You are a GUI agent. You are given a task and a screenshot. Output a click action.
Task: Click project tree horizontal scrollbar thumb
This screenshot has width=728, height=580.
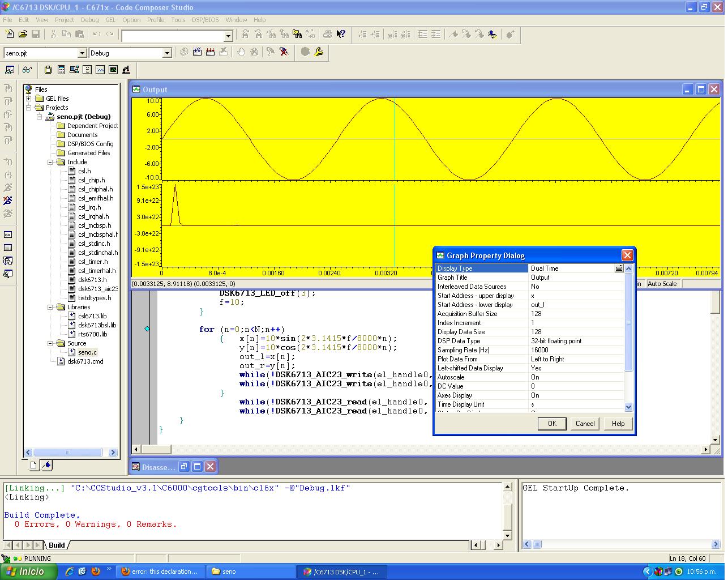click(x=68, y=452)
